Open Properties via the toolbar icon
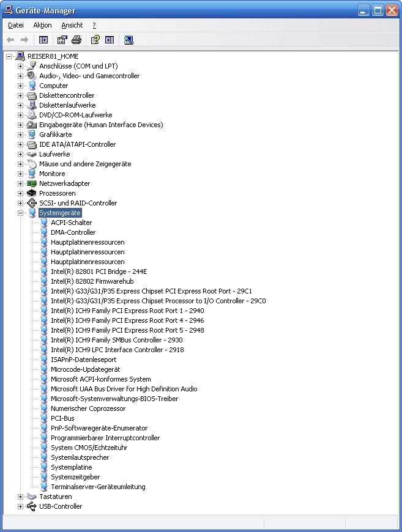The image size is (402, 532). click(x=62, y=40)
